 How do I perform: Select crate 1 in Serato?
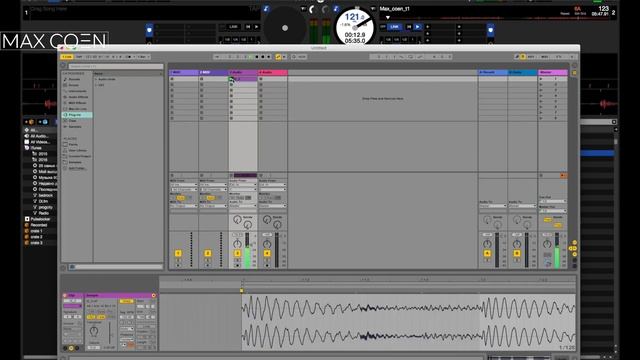point(36,231)
